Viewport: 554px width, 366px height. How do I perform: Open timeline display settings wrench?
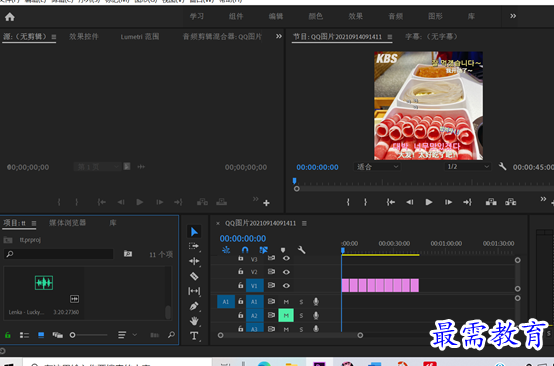point(301,250)
